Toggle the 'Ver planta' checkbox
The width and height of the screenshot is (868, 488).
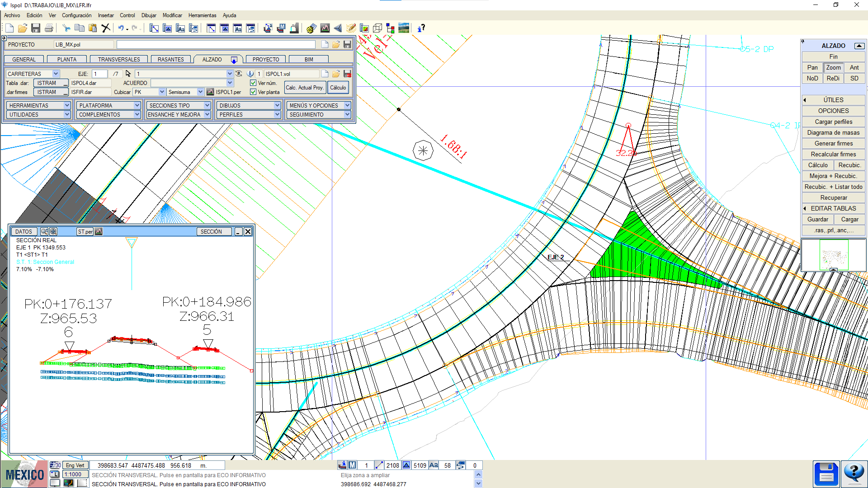pyautogui.click(x=253, y=92)
